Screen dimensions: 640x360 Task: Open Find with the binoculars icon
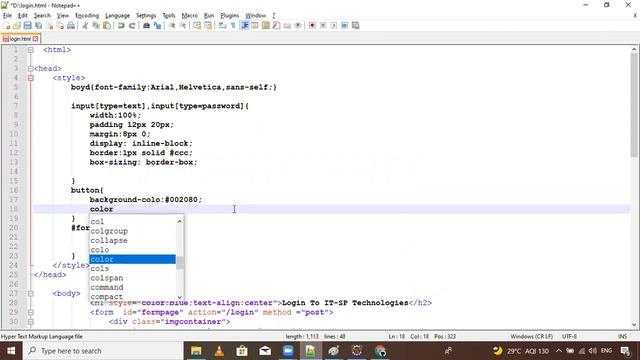pos(146,25)
